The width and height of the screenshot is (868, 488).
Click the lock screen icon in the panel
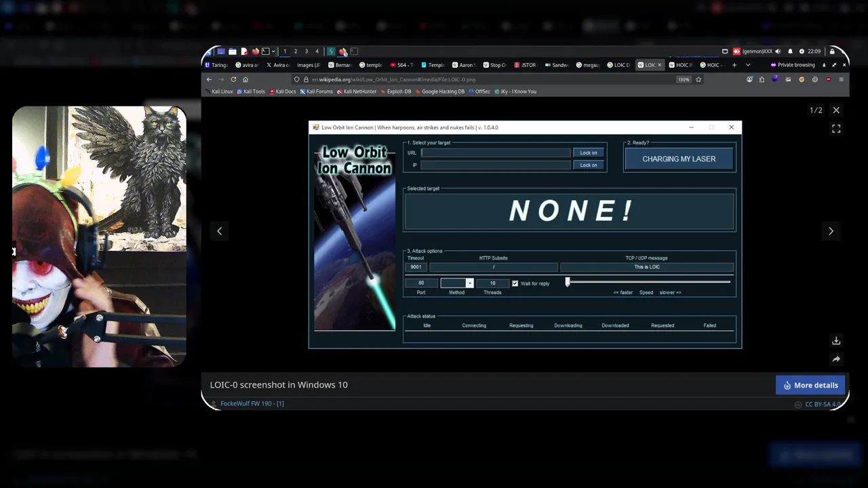pyautogui.click(x=832, y=52)
